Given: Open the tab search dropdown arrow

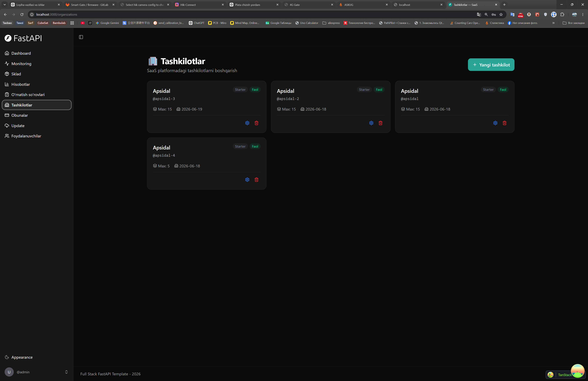Looking at the screenshot, I should (x=4, y=5).
